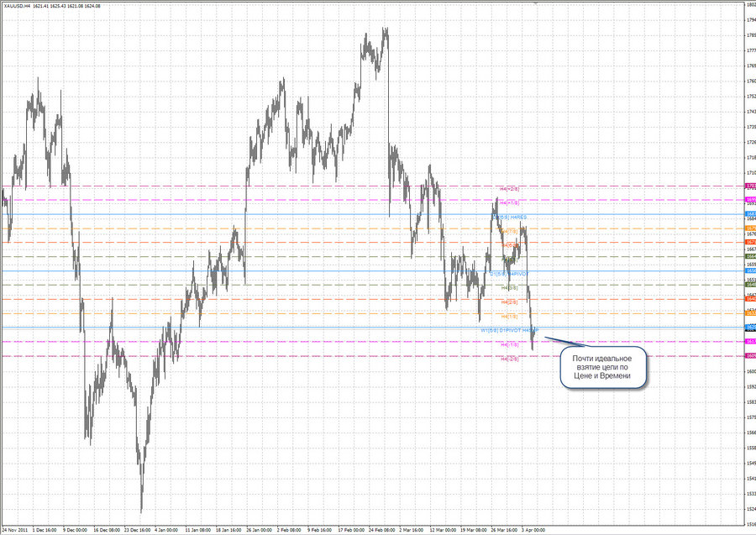Image resolution: width=756 pixels, height=535 pixels.
Task: Select the H4[7/8] orange level label
Action: pos(510,231)
